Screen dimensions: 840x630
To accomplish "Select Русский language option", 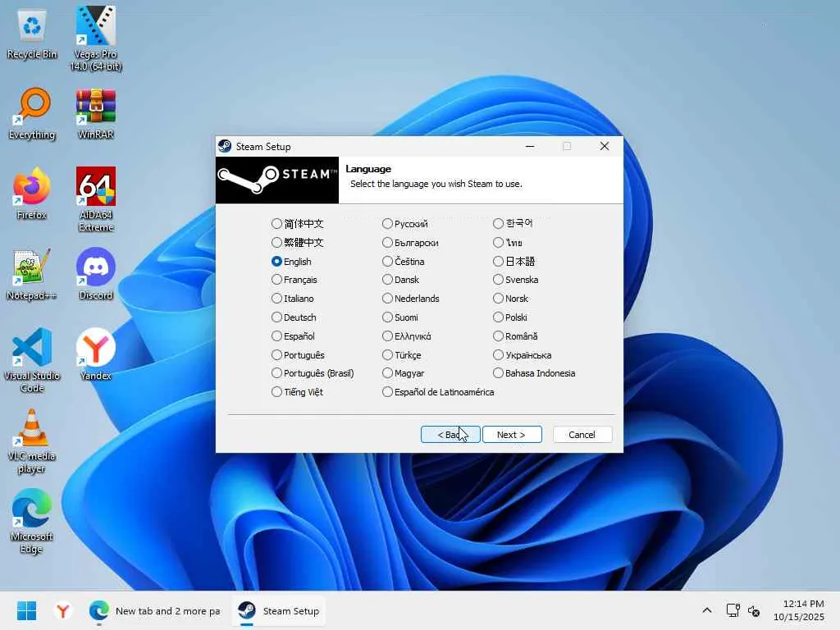I will tap(405, 223).
